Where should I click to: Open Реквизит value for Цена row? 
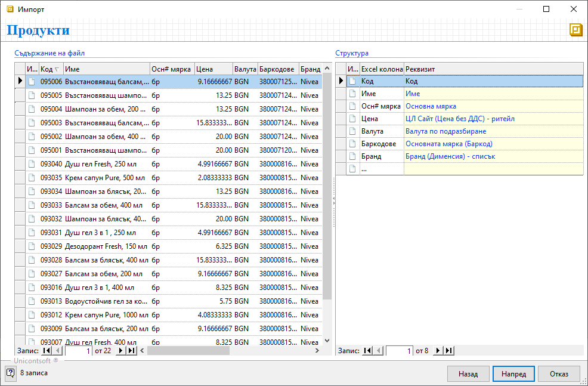tap(459, 119)
